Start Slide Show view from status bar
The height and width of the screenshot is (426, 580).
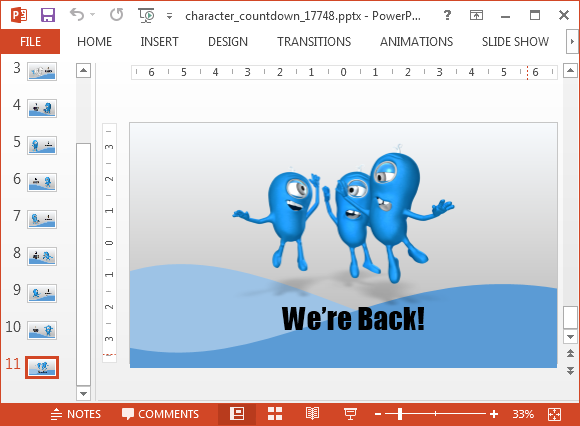click(x=350, y=414)
